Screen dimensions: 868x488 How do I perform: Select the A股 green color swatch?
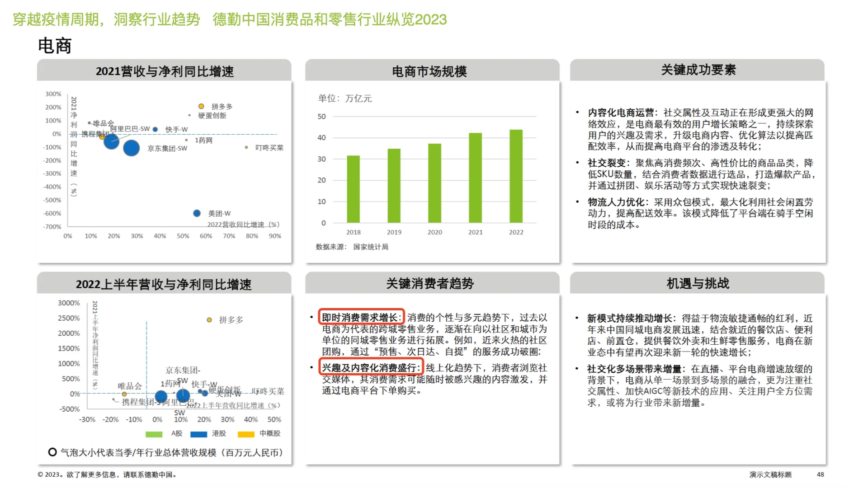point(153,434)
